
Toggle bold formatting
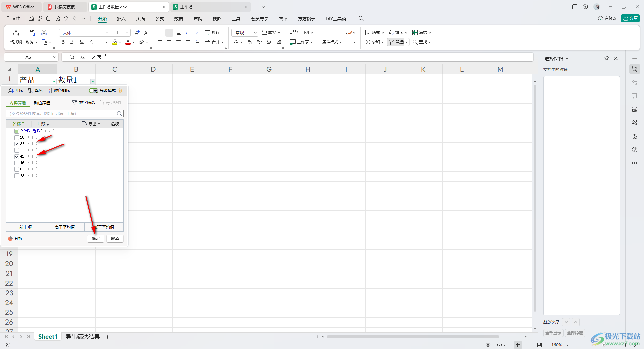tap(63, 42)
